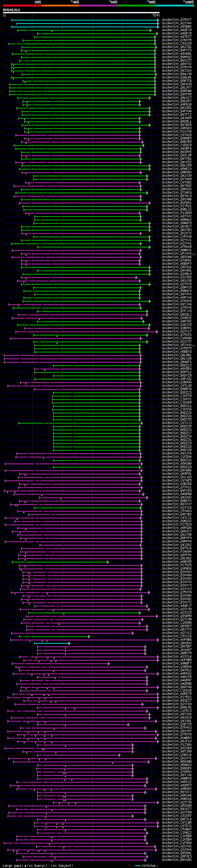The height and width of the screenshot is (868, 197).
Task: Open UniRef100_C6TLU9 hit
Action: pyautogui.click(x=177, y=386)
